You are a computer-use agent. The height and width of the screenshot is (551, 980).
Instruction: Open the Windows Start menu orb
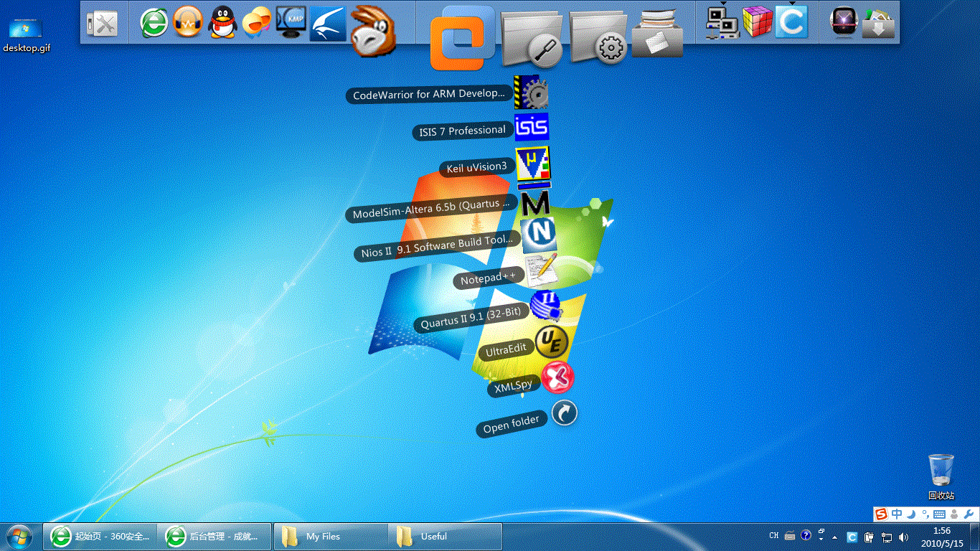19,536
